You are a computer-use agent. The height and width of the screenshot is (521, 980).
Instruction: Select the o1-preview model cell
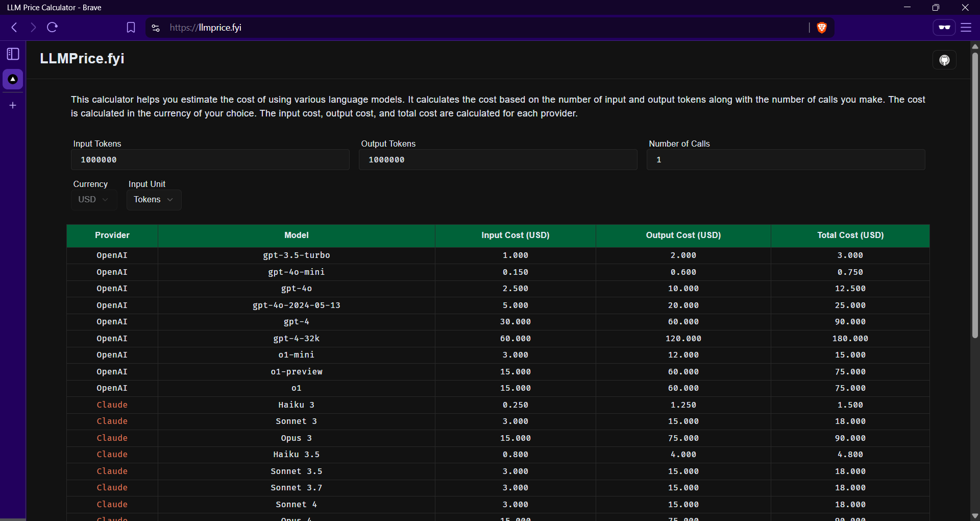(x=297, y=372)
